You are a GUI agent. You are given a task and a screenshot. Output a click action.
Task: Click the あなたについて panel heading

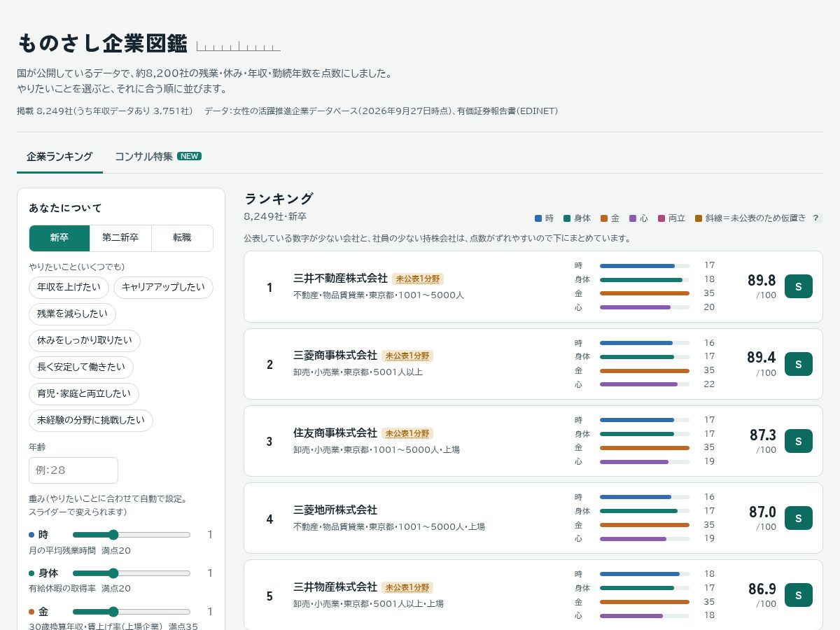[65, 208]
